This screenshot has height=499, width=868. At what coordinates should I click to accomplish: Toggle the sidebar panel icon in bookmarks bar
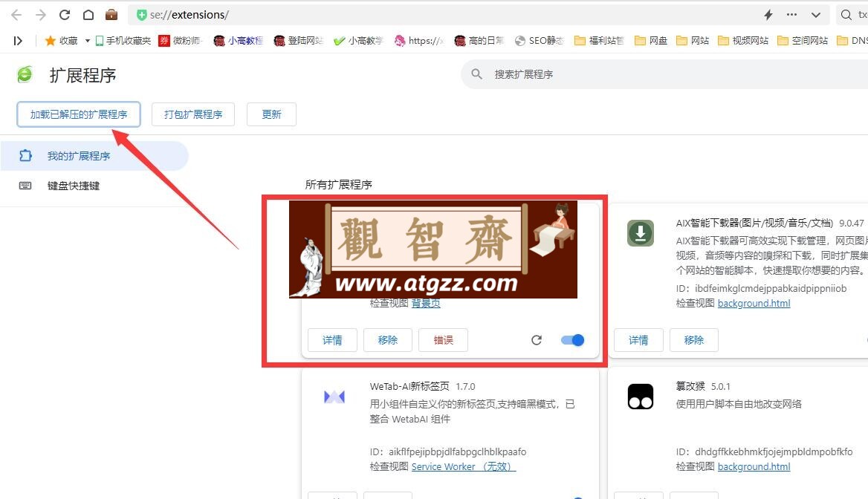click(18, 40)
